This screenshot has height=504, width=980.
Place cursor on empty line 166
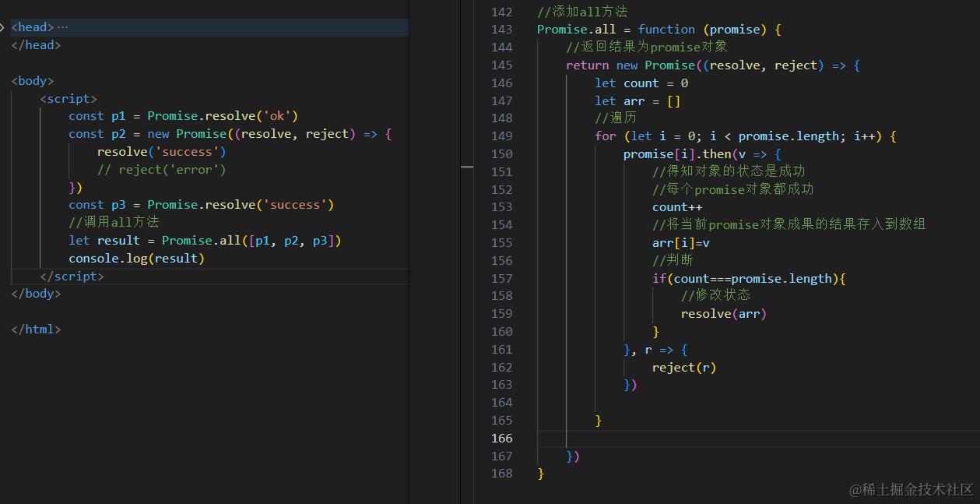(x=758, y=439)
